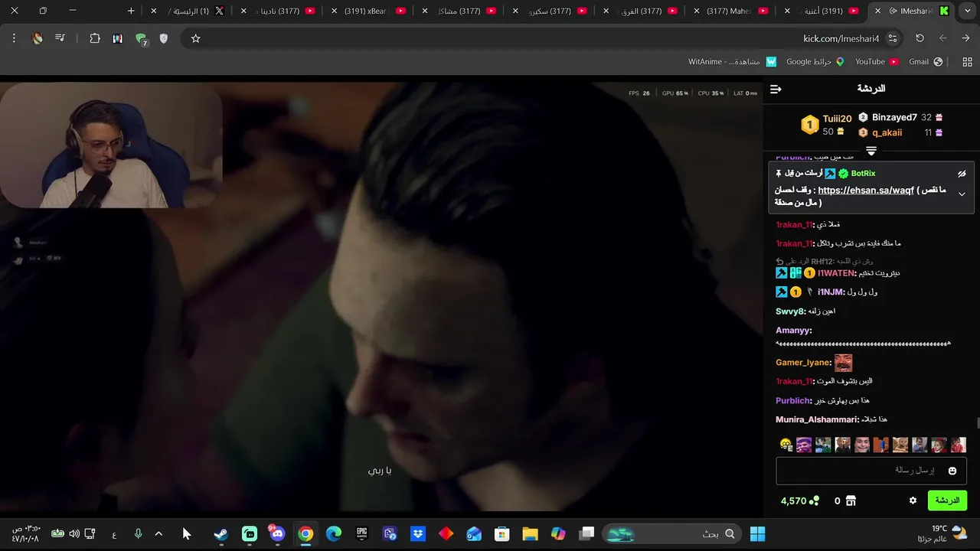Open the shield extension icon
Viewport: 980px width, 551px height.
click(163, 38)
